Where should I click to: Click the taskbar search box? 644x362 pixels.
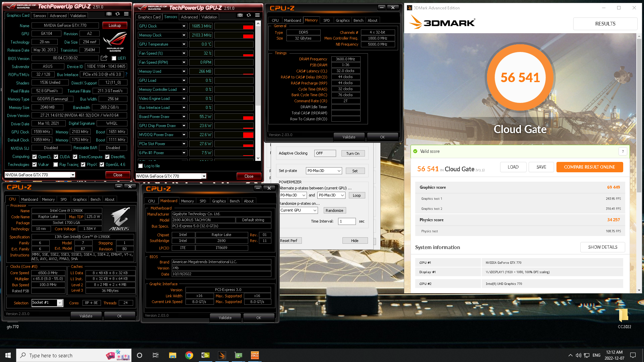click(x=73, y=355)
